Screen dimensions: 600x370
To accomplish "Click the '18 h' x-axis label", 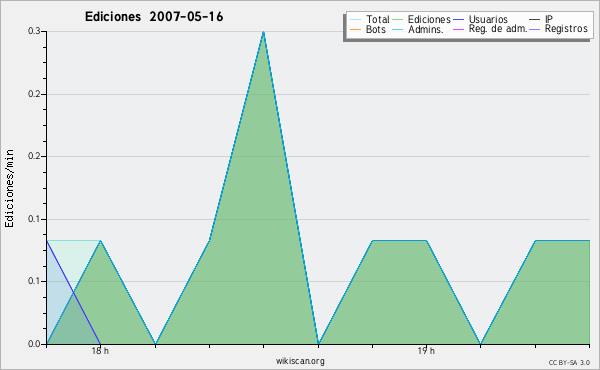I will click(x=100, y=351).
